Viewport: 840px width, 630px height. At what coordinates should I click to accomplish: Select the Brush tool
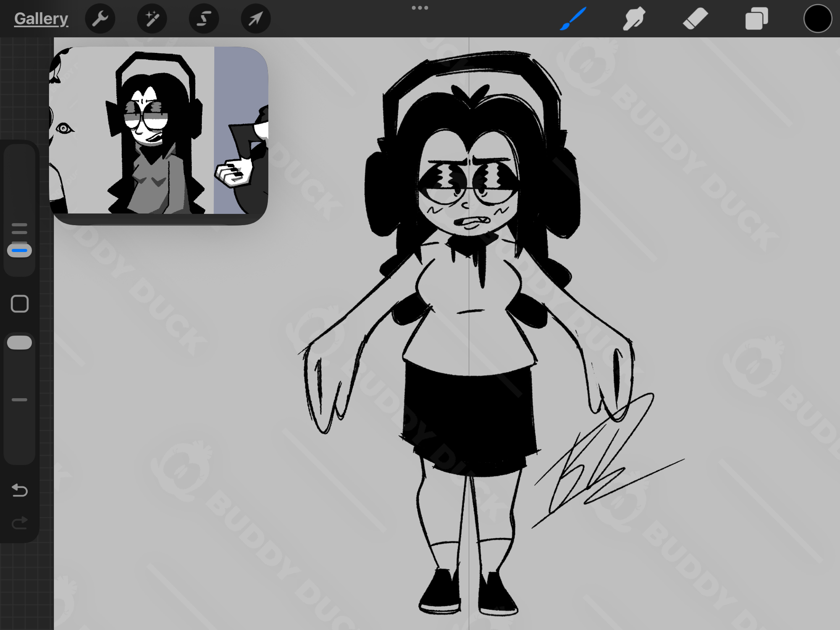(573, 19)
